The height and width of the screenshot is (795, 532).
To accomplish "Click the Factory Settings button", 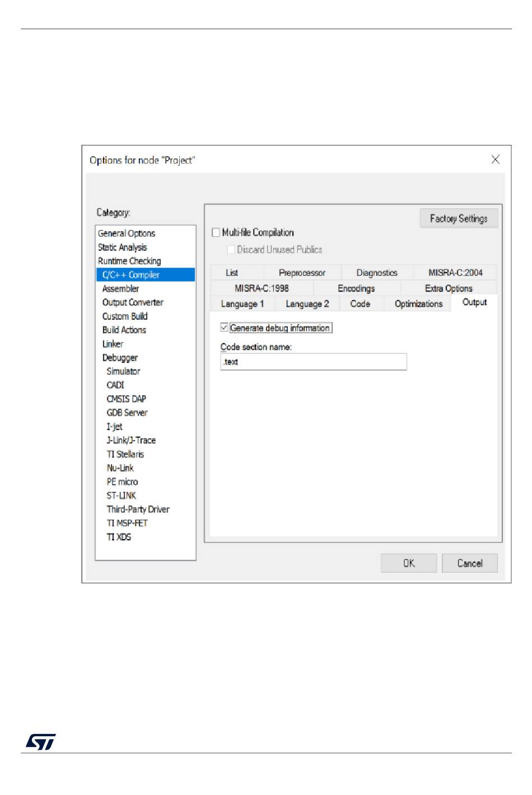I will click(x=458, y=218).
